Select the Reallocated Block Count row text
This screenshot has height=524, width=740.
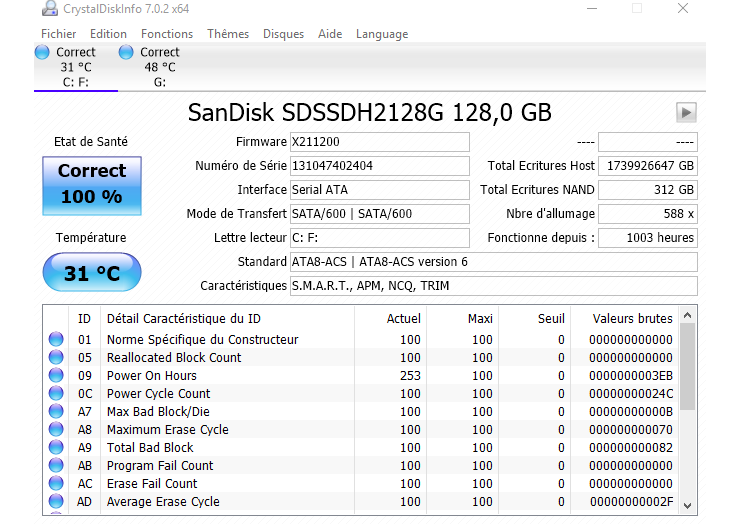[174, 357]
